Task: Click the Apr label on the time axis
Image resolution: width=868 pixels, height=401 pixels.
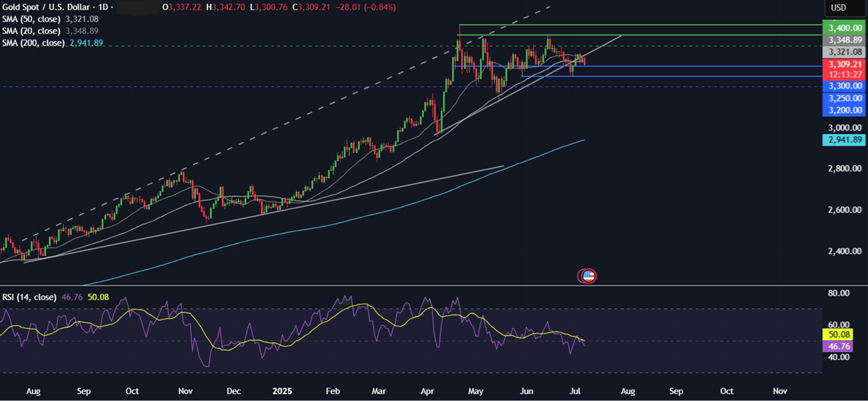Action: [428, 390]
